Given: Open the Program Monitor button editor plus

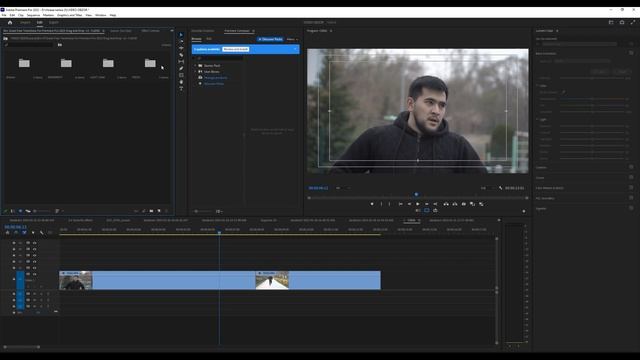Looking at the screenshot, I should click(524, 211).
